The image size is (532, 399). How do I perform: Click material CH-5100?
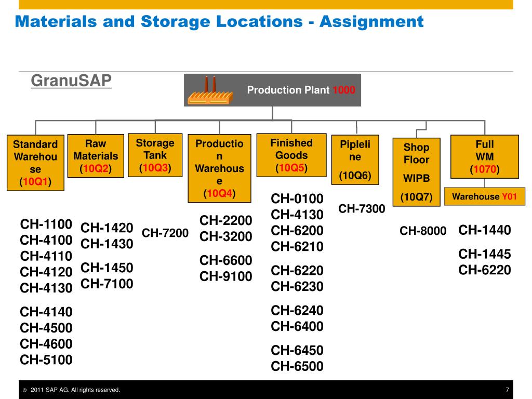46,360
